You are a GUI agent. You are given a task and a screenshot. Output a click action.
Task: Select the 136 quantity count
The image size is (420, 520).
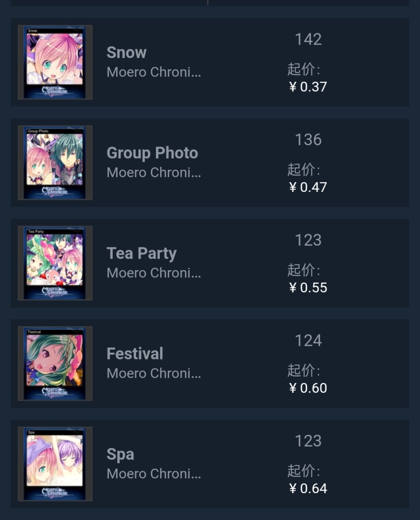[x=308, y=140]
